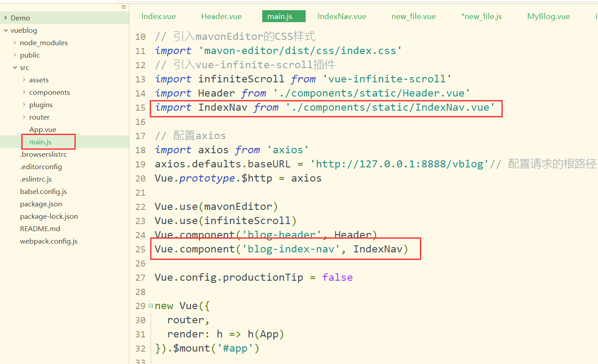598x364 pixels.
Task: Collapse the src folder
Action: (15, 68)
